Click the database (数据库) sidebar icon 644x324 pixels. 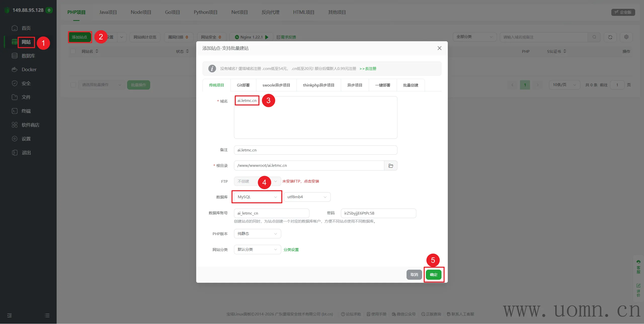[15, 56]
